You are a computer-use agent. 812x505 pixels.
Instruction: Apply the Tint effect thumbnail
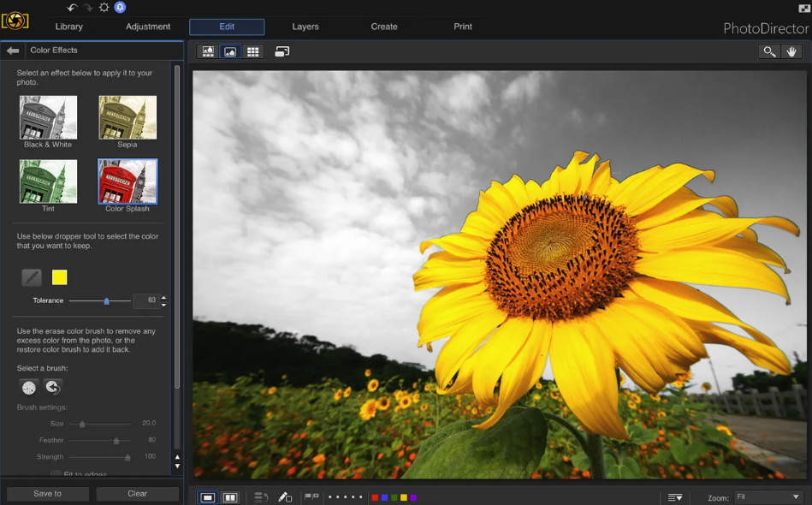[48, 181]
